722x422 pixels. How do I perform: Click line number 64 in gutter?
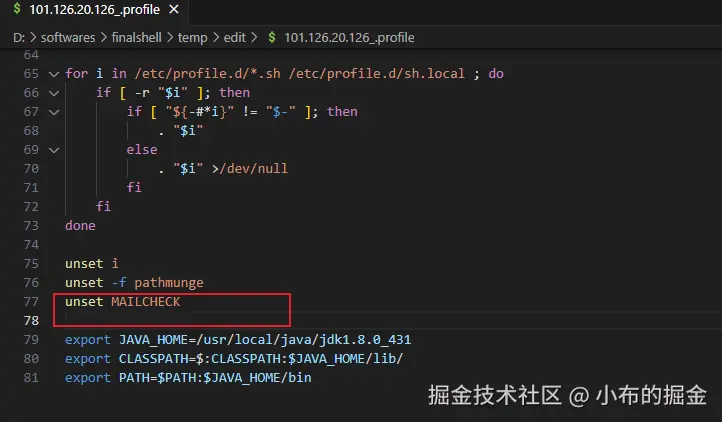pyautogui.click(x=31, y=55)
